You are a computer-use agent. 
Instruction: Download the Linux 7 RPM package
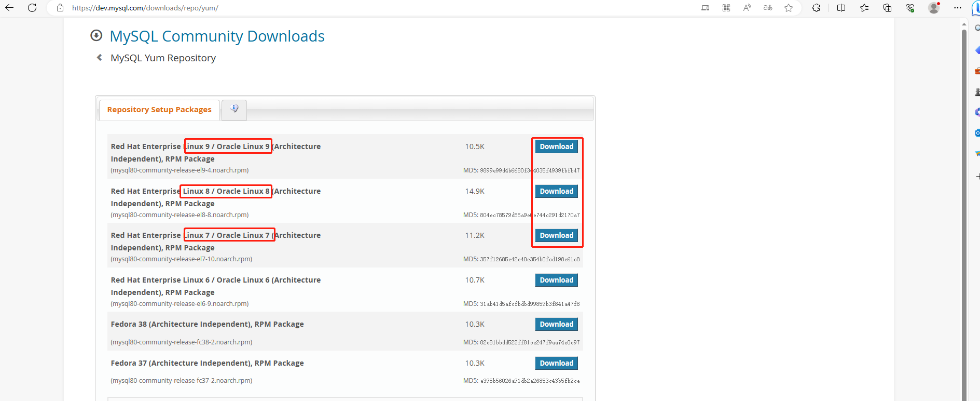(x=557, y=235)
